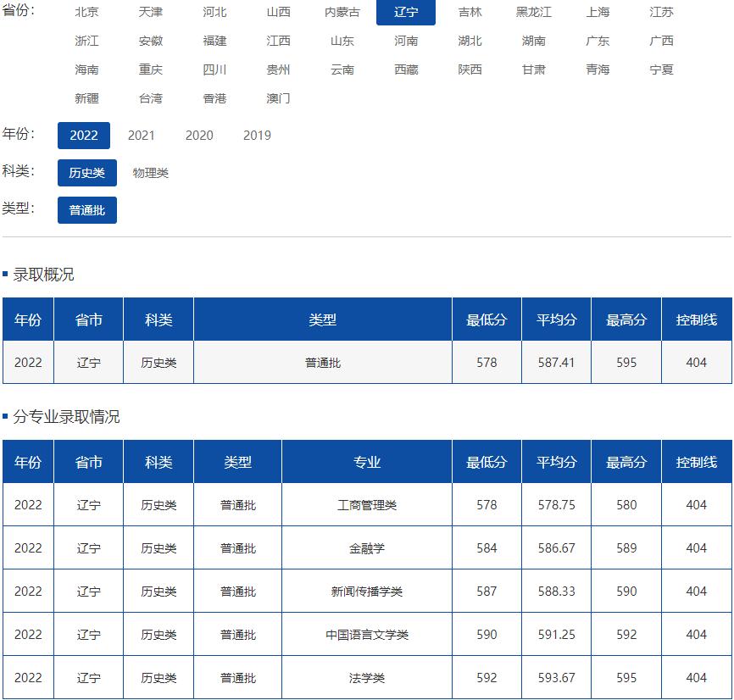
Task: Select the 澳门 province option
Action: (x=280, y=98)
